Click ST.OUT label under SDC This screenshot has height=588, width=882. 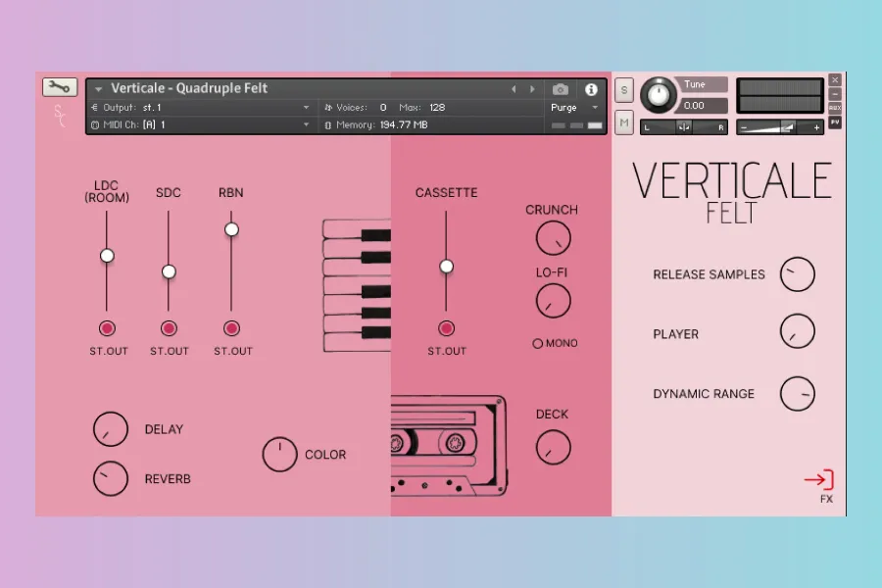click(169, 351)
